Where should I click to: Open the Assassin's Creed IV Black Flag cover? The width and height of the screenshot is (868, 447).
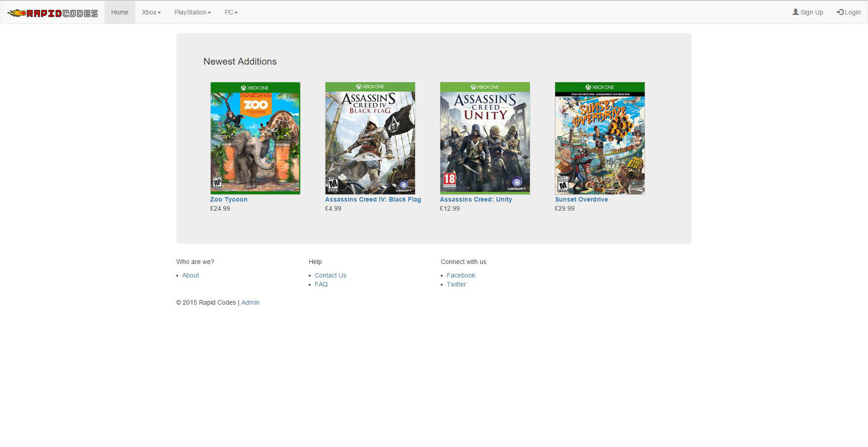coord(370,138)
